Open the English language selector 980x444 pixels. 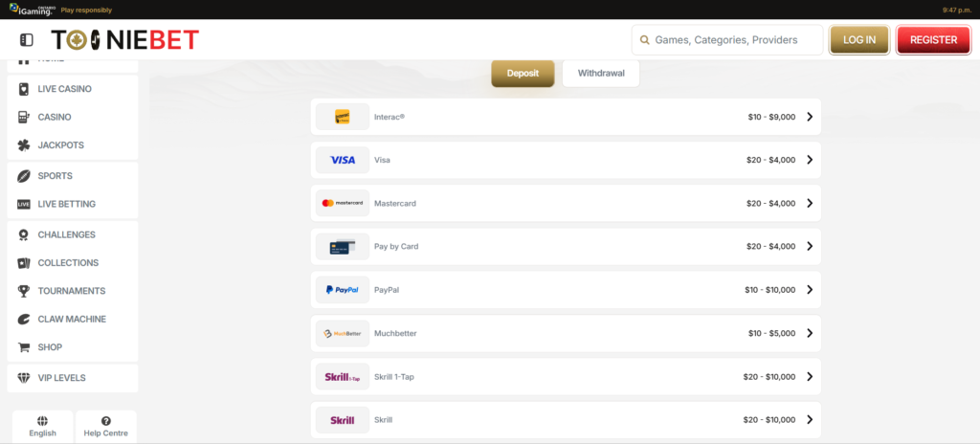(x=42, y=426)
